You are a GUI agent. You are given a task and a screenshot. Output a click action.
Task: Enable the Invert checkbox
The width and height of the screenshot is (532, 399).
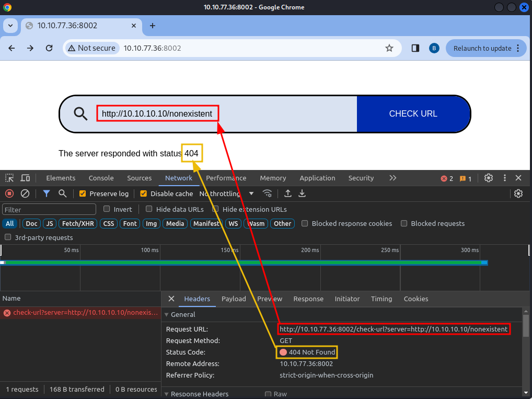[107, 209]
